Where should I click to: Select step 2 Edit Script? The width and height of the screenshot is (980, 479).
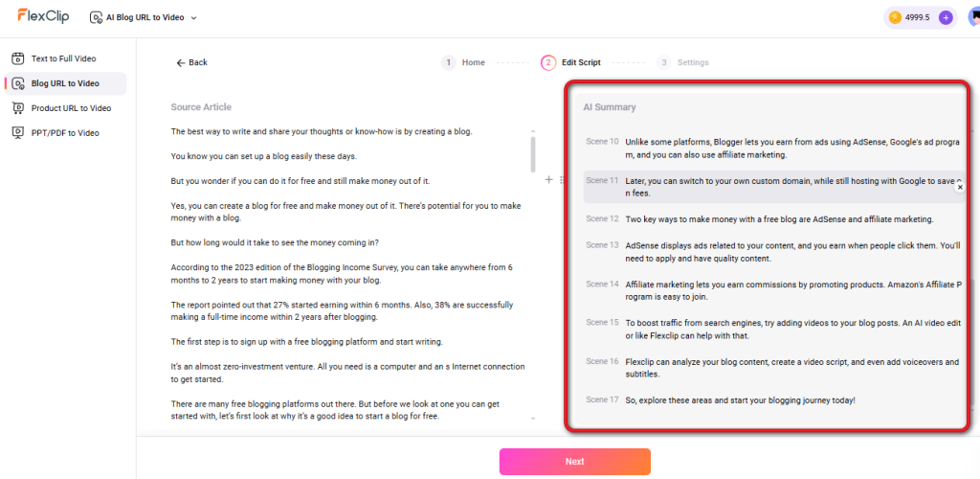coord(571,62)
